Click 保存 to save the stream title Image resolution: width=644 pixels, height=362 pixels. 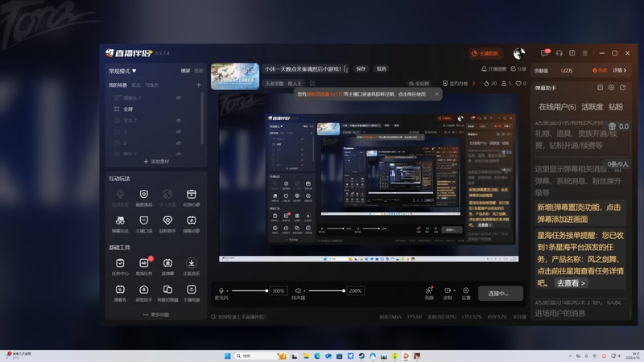(x=361, y=69)
